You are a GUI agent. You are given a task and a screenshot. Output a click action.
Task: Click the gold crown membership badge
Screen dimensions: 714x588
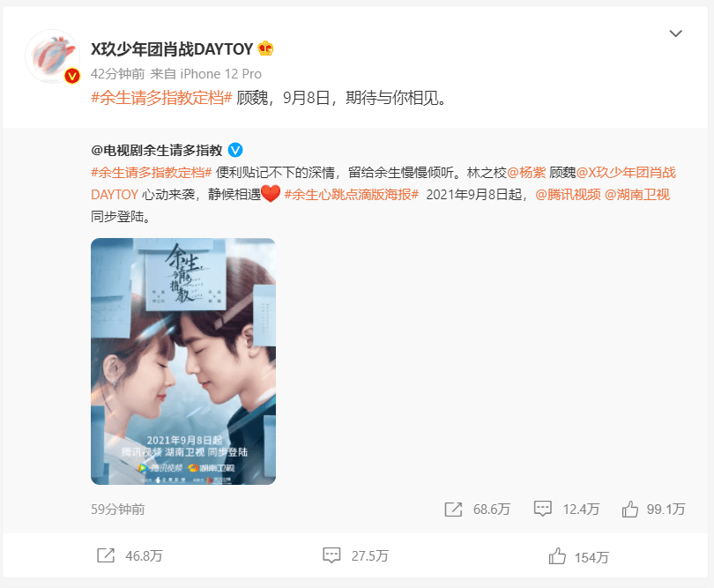point(265,48)
